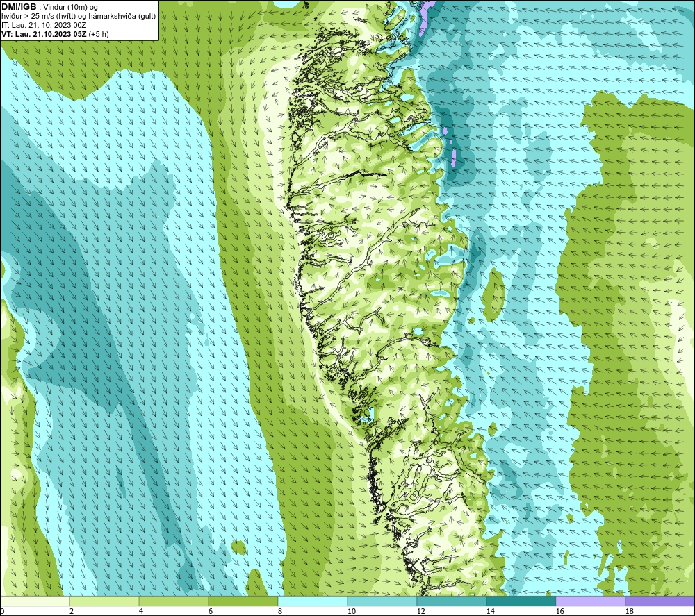Click the above 18 m/s purple legend swatch
The height and width of the screenshot is (616, 695).
click(660, 601)
